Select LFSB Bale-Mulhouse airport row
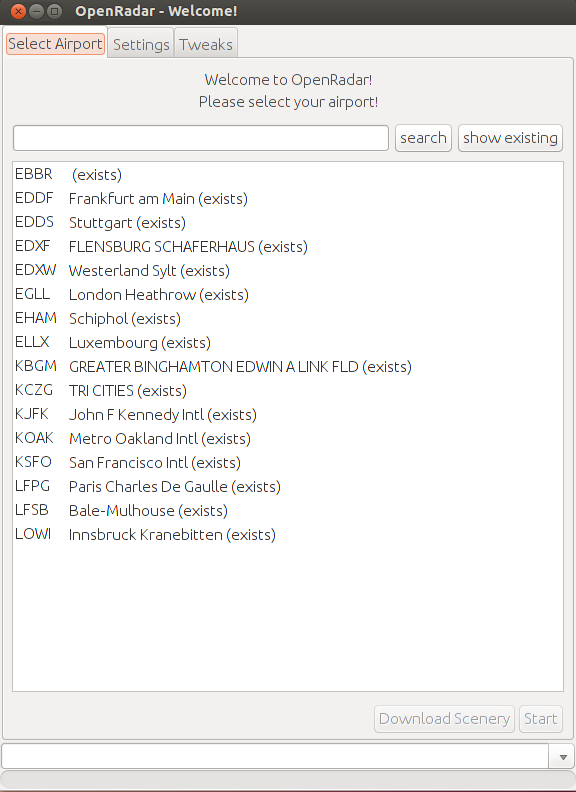 (288, 510)
